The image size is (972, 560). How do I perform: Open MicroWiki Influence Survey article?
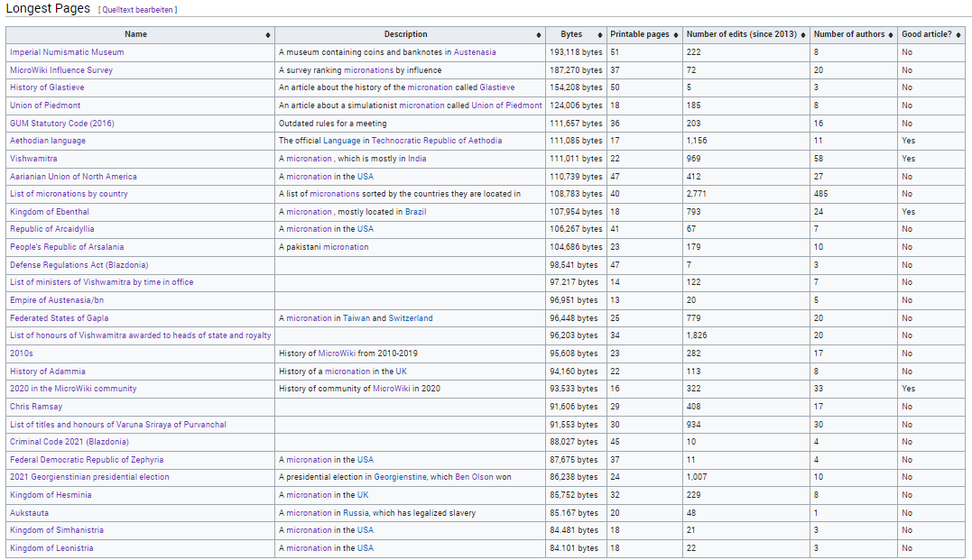click(61, 70)
